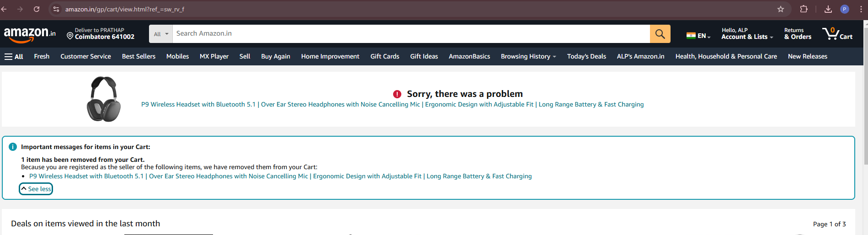
Task: Open Best Sellers nav item
Action: click(138, 57)
